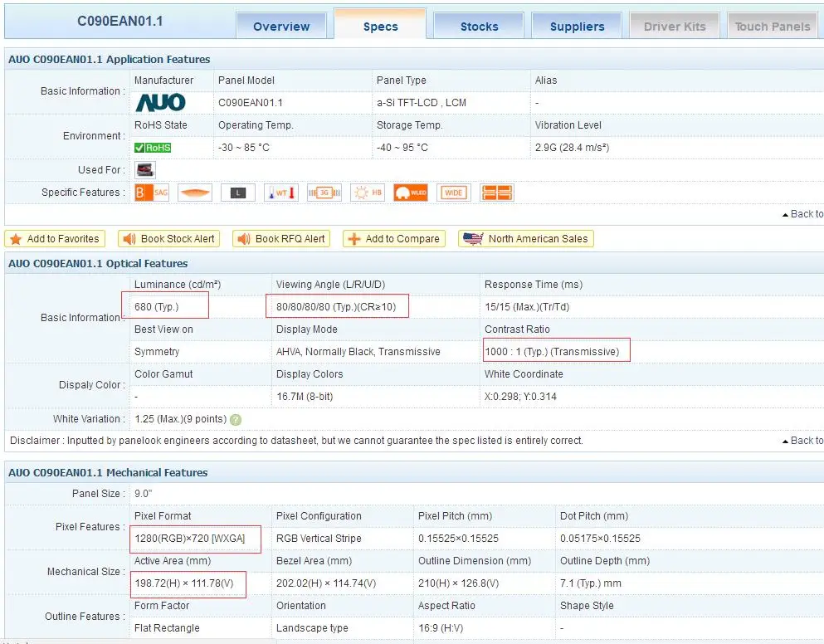Select the WT wide temperature icon
The image size is (824, 644).
pos(281,193)
